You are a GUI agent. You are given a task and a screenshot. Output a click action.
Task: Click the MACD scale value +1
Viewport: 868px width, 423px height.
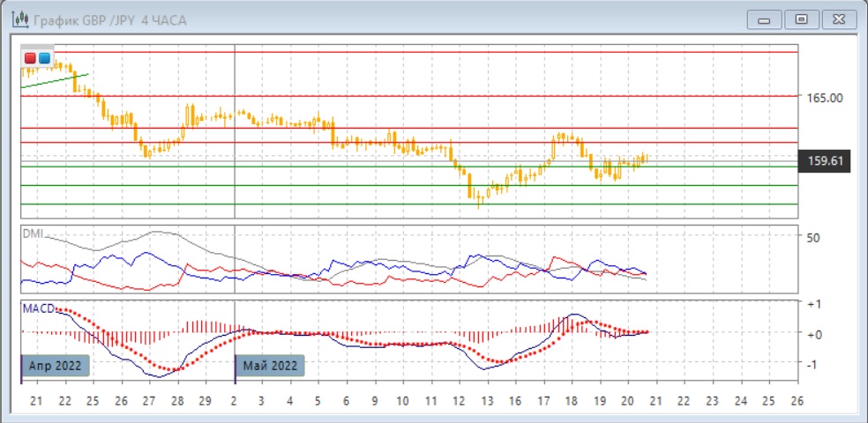click(x=813, y=305)
